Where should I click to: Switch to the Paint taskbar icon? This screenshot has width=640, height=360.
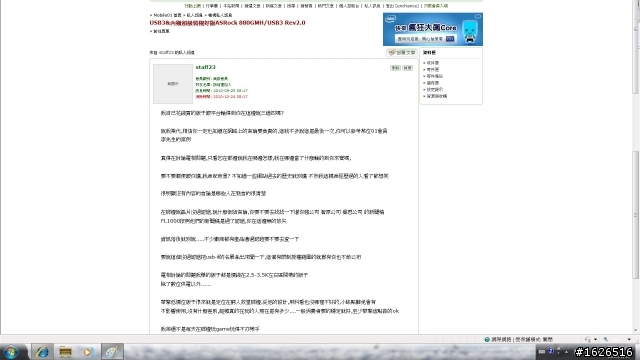coord(112,352)
